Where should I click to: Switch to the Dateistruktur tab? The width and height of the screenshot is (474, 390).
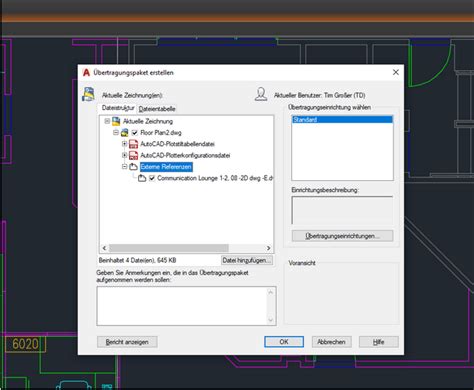click(118, 108)
